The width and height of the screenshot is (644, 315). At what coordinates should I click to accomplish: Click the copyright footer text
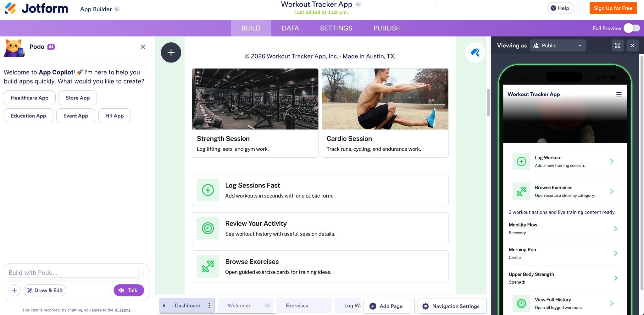coord(320,56)
